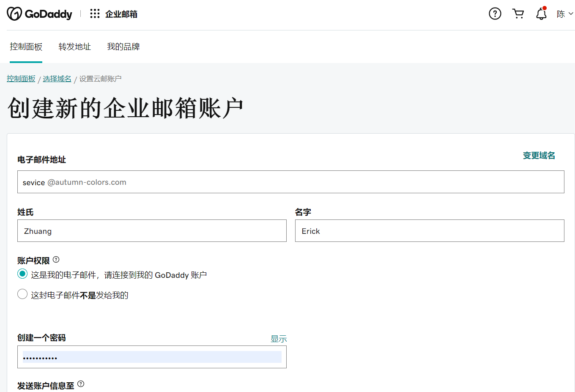Focus the 名字 field containing Erick
Viewport: 575px width, 392px height.
coord(429,231)
